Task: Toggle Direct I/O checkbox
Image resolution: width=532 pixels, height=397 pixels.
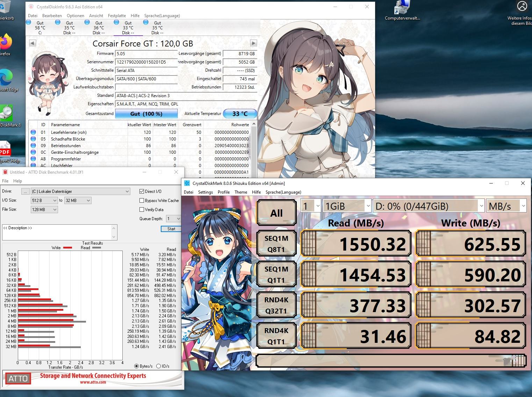Action: click(142, 191)
